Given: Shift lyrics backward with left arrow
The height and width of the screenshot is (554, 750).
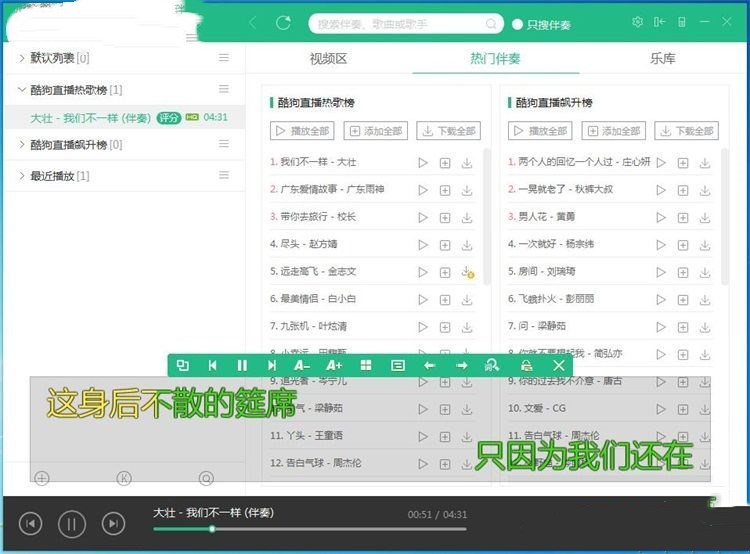Looking at the screenshot, I should pyautogui.click(x=430, y=366).
